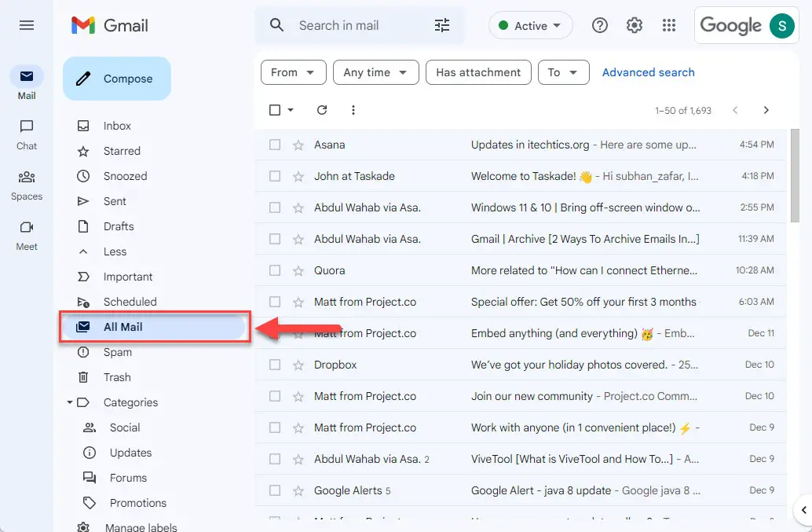Select the Dropbox email checkbox
812x532 pixels.
[x=275, y=365]
